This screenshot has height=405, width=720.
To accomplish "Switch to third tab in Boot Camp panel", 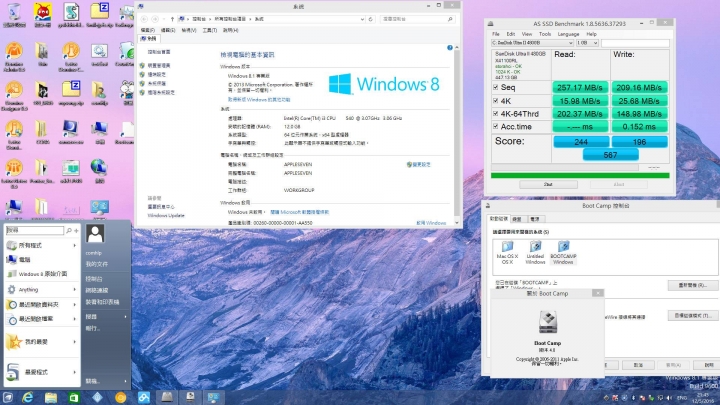I will pyautogui.click(x=535, y=219).
